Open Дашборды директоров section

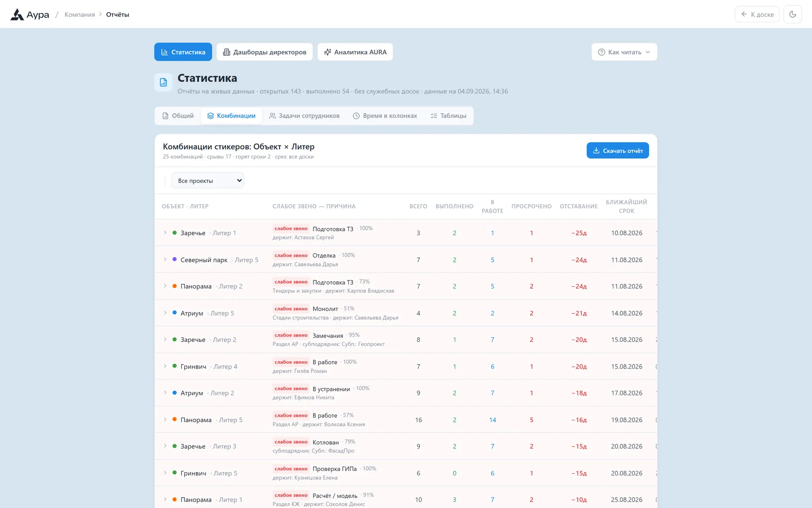pos(265,52)
